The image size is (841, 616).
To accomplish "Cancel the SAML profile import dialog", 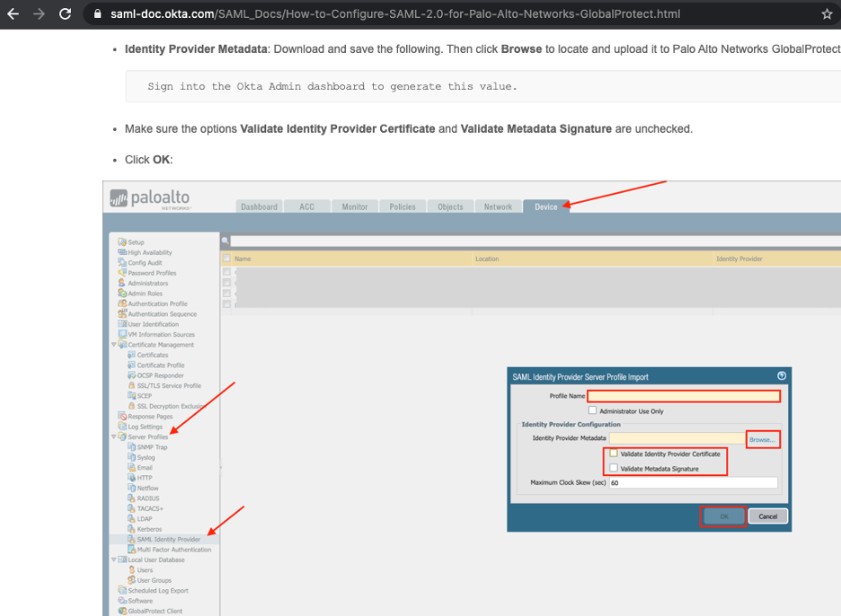I will (767, 516).
